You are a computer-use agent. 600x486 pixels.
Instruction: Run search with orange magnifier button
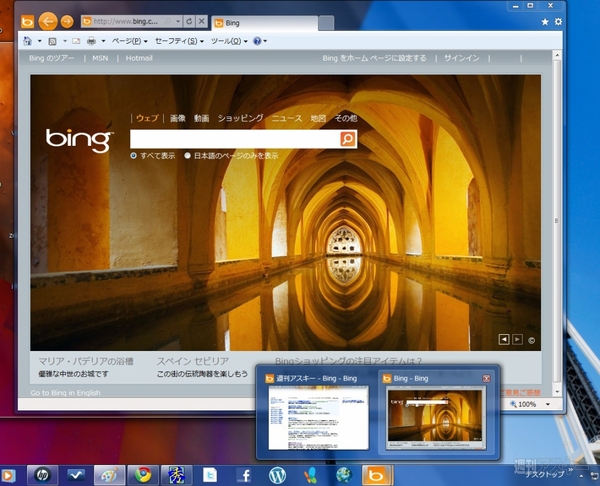[348, 139]
